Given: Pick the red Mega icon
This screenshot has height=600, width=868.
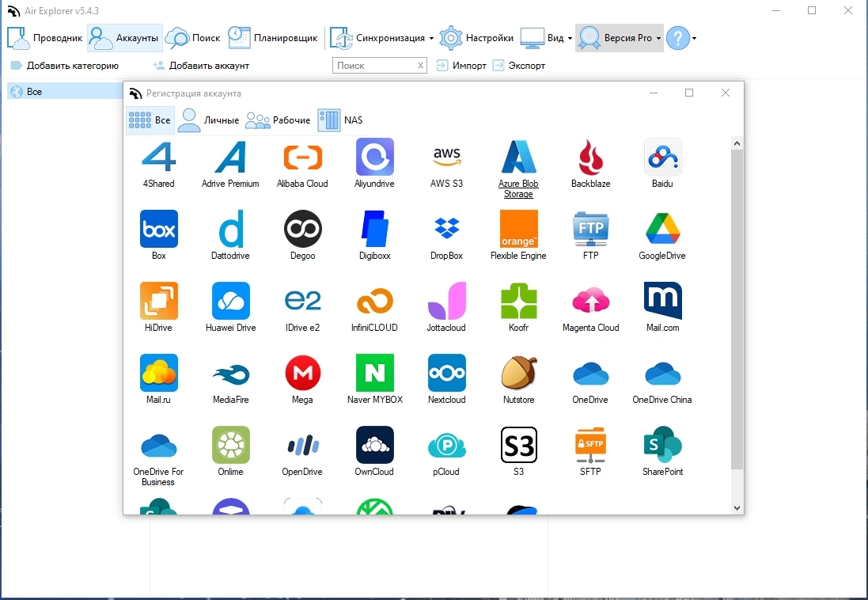Looking at the screenshot, I should pos(303,373).
